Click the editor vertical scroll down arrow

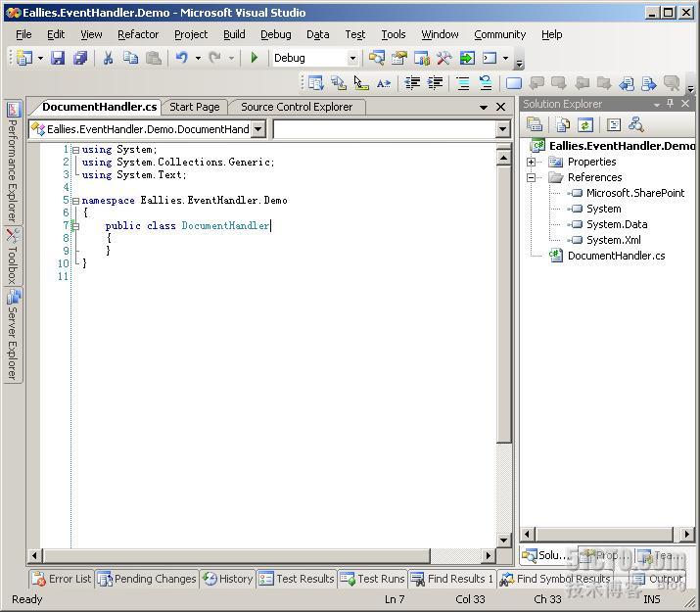pyautogui.click(x=503, y=541)
